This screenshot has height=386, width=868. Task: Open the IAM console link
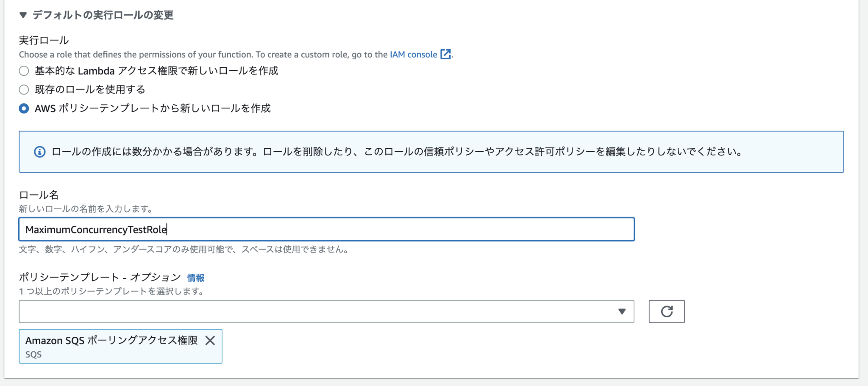point(413,54)
